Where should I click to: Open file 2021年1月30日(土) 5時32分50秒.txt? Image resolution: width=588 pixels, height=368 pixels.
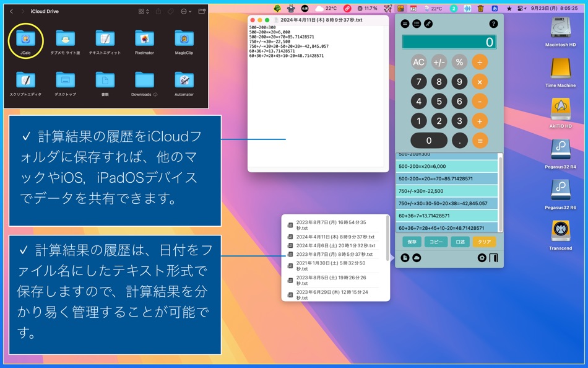coord(333,266)
